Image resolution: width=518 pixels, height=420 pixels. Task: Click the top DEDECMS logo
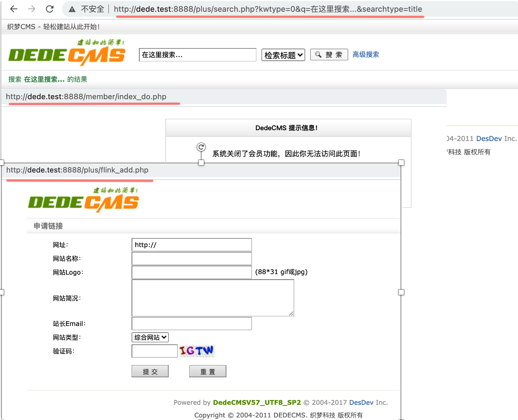(67, 53)
